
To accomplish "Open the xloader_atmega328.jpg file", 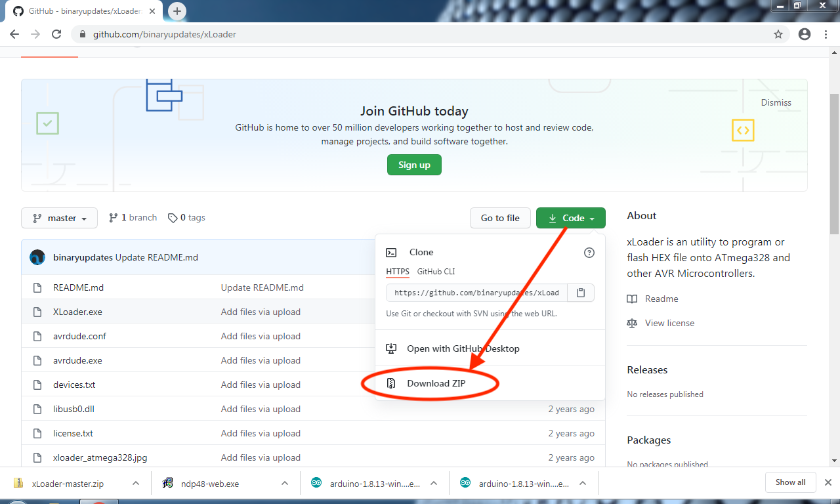I will 100,457.
